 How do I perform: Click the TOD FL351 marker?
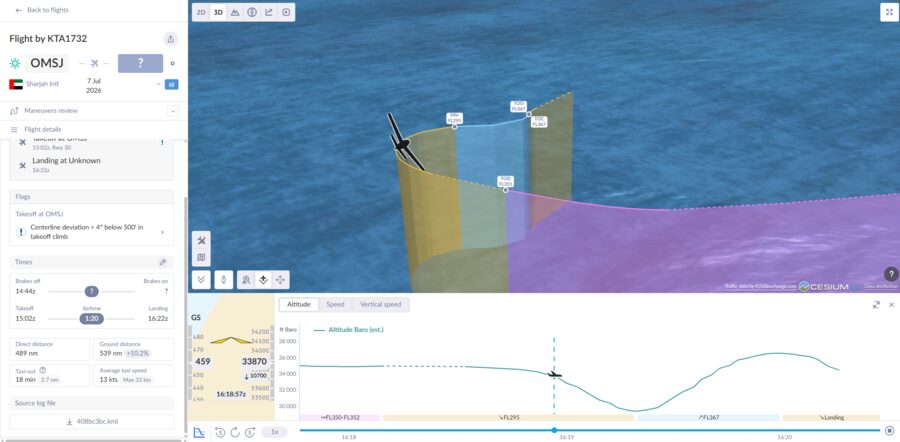tap(506, 183)
